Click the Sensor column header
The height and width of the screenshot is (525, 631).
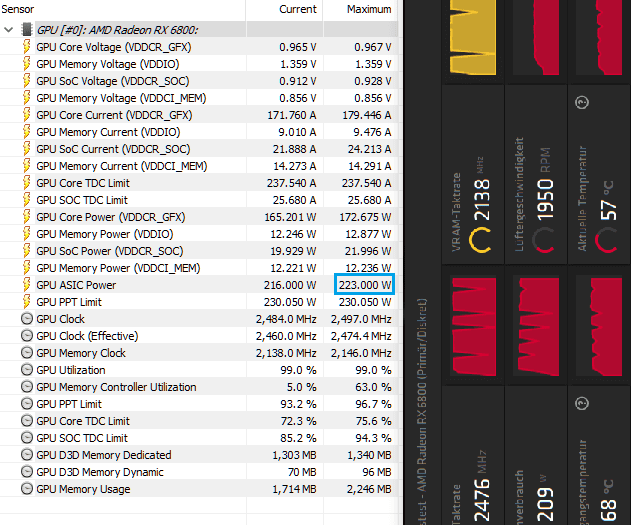point(18,9)
